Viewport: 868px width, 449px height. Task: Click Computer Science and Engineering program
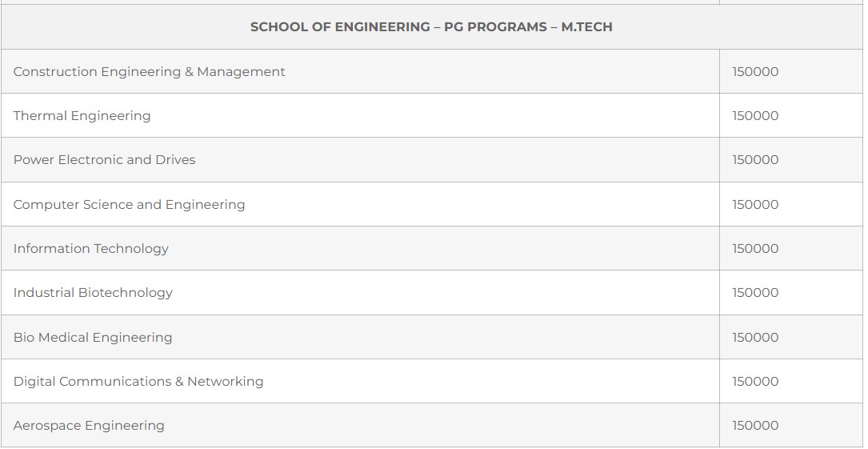[129, 205]
